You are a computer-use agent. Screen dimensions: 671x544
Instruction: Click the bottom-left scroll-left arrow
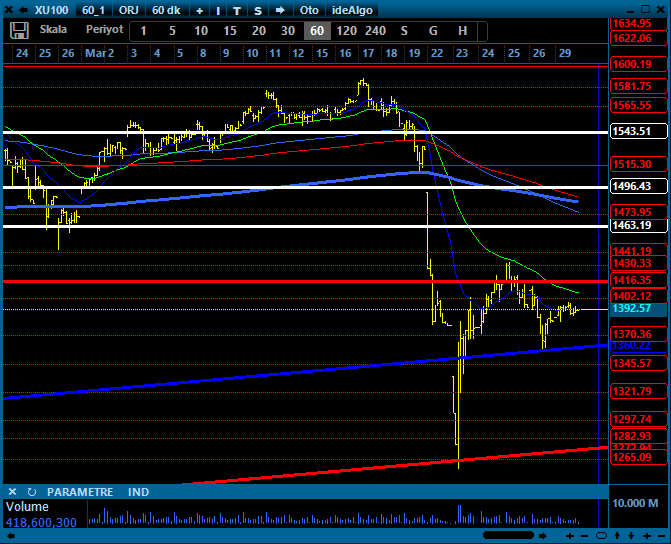click(11, 535)
